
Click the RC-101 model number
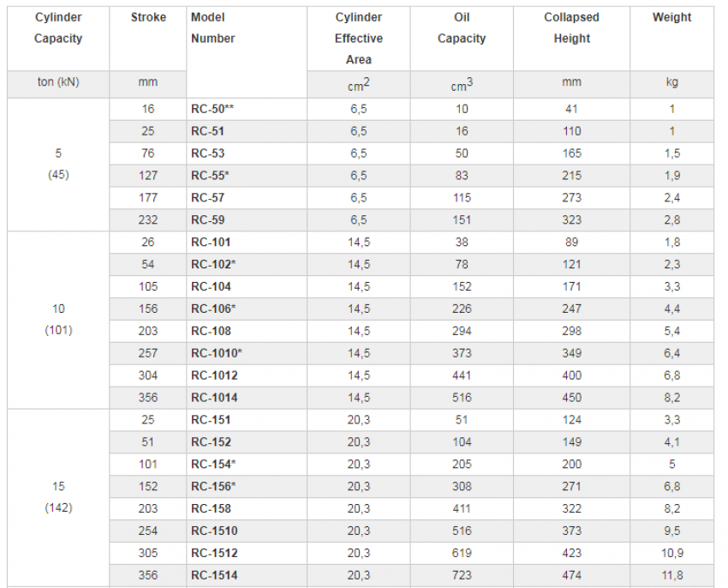tap(210, 243)
